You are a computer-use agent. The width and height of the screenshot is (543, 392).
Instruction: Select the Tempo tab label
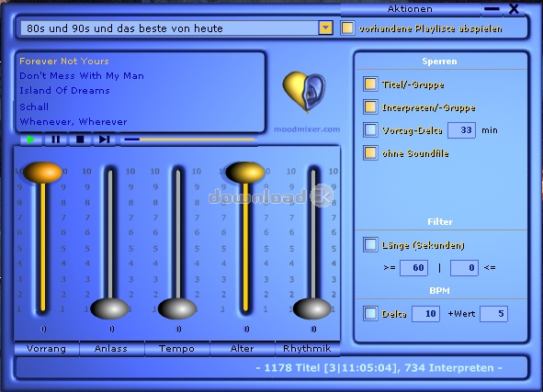177,349
